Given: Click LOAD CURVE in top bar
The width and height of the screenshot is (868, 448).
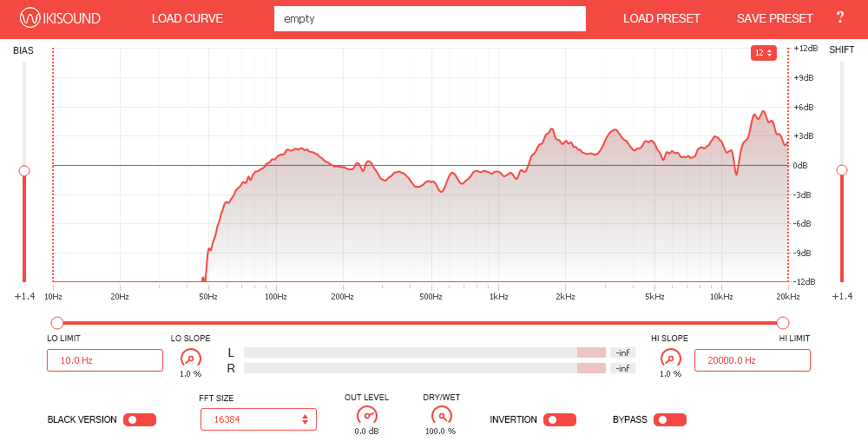Looking at the screenshot, I should click(x=187, y=18).
